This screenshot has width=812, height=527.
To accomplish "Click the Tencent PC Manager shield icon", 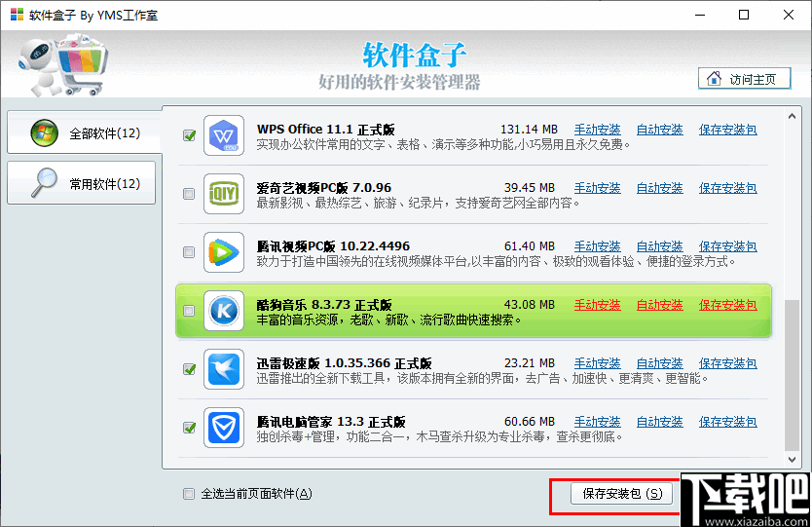I will tap(224, 428).
